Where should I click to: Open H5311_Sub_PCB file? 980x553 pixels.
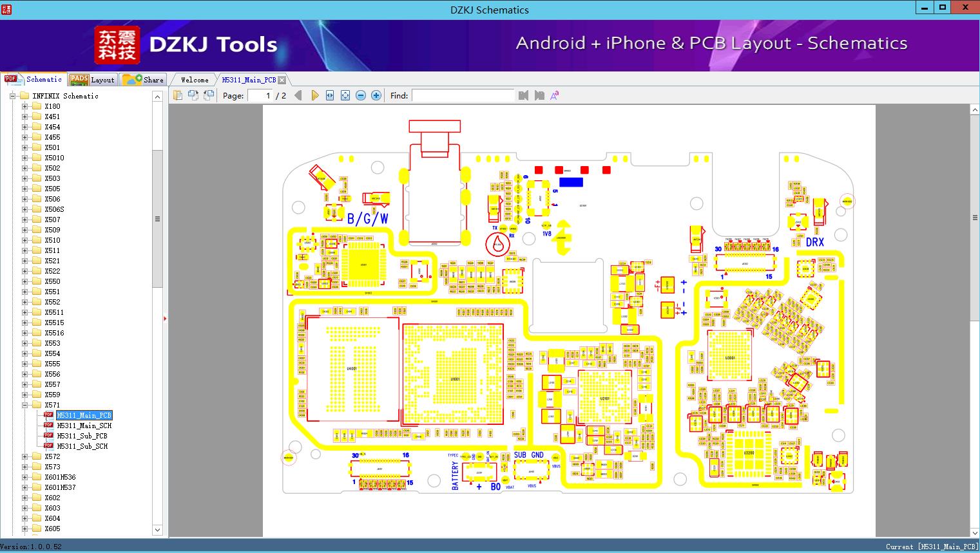point(82,436)
